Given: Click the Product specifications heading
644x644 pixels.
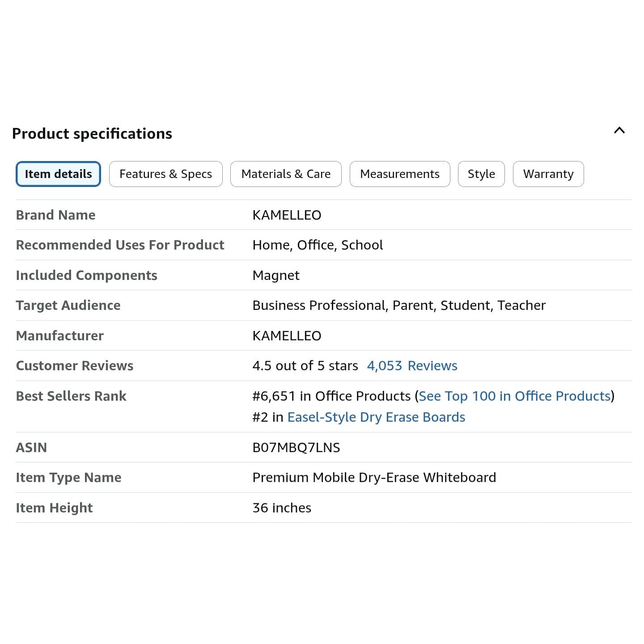Looking at the screenshot, I should (x=92, y=134).
